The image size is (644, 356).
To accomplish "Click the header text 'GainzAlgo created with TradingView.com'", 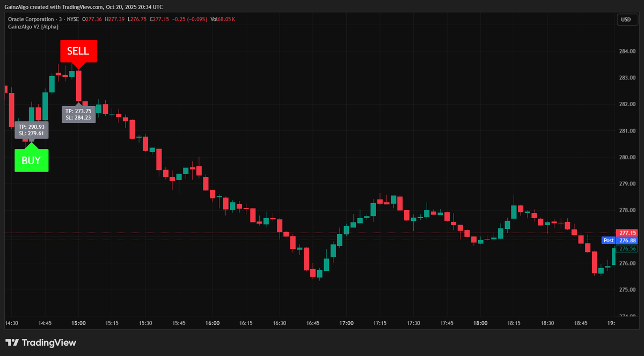I will pos(53,7).
